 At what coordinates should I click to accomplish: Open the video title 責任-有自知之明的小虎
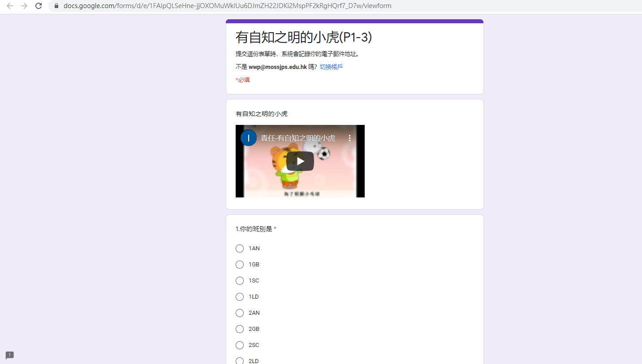298,138
